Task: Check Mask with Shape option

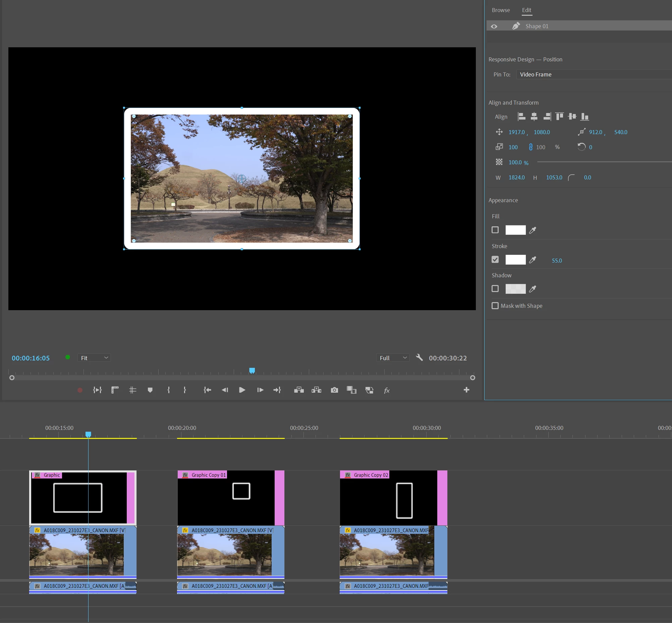Action: [495, 306]
